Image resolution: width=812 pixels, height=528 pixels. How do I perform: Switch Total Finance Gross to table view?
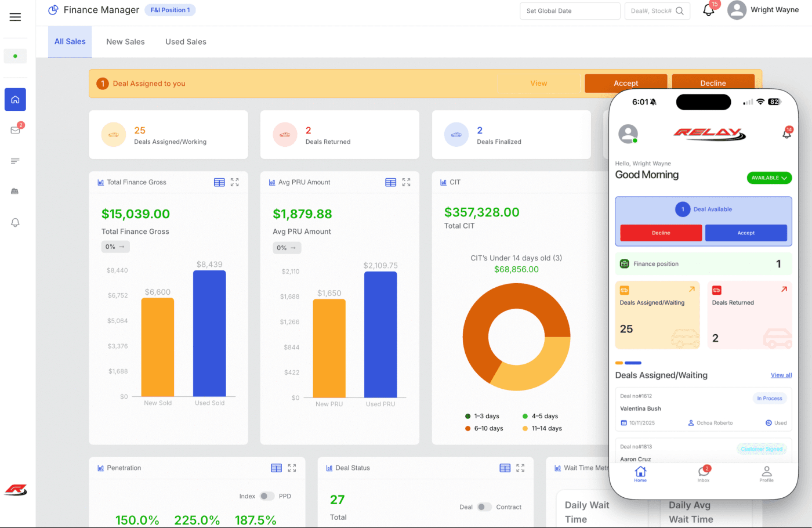pyautogui.click(x=219, y=182)
